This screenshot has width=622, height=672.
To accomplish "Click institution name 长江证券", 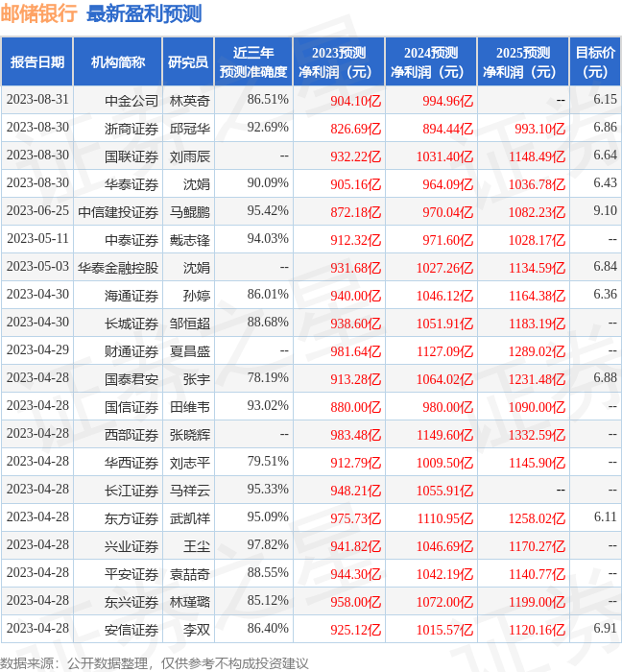I will coord(132,491).
